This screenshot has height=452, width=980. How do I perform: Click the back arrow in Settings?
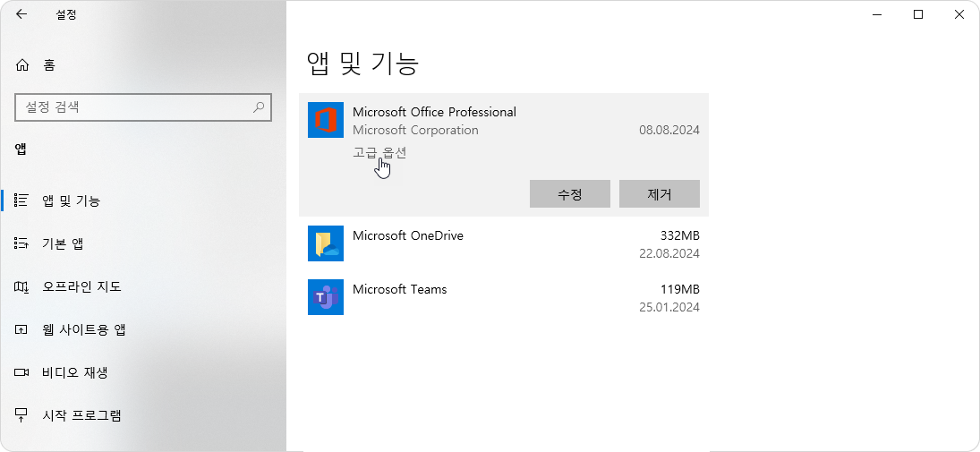[21, 14]
